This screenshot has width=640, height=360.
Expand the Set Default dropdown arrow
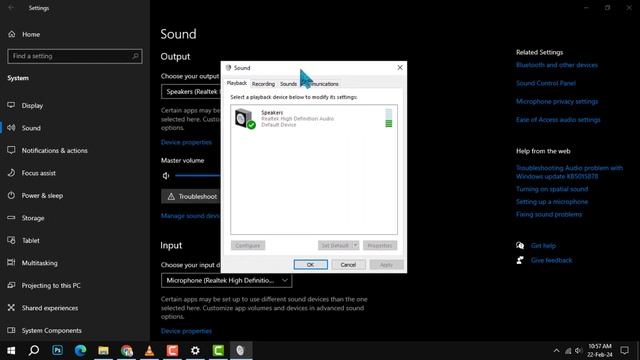(356, 245)
